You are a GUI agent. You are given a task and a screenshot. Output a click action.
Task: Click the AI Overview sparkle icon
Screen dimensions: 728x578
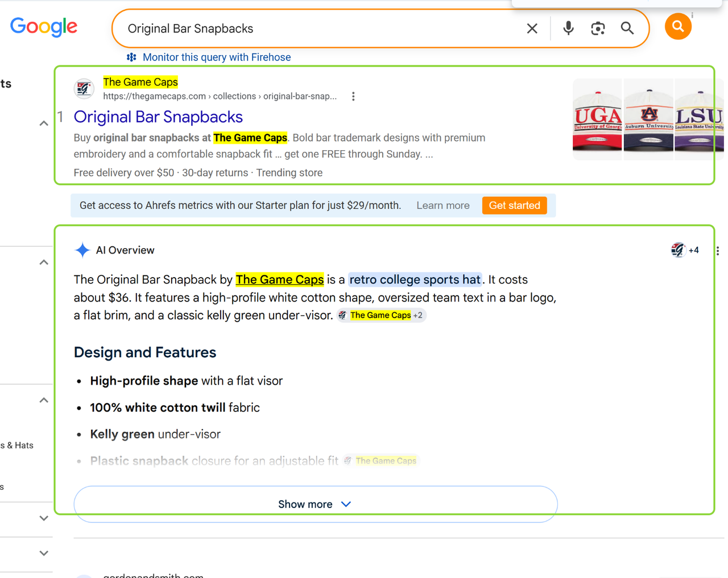[82, 250]
